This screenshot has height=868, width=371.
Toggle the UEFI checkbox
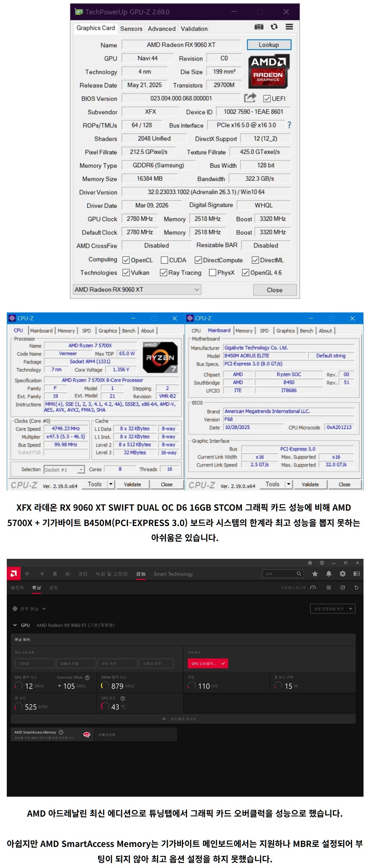[x=266, y=99]
